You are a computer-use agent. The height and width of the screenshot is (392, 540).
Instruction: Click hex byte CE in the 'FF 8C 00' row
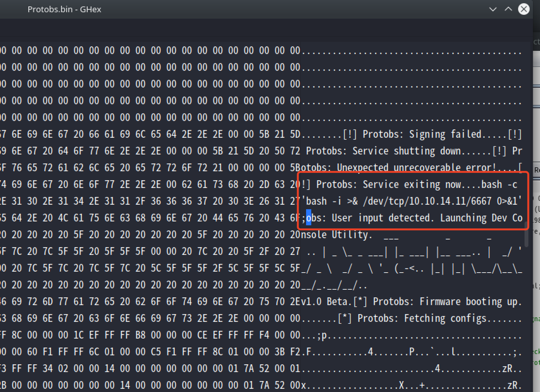pyautogui.click(x=202, y=335)
